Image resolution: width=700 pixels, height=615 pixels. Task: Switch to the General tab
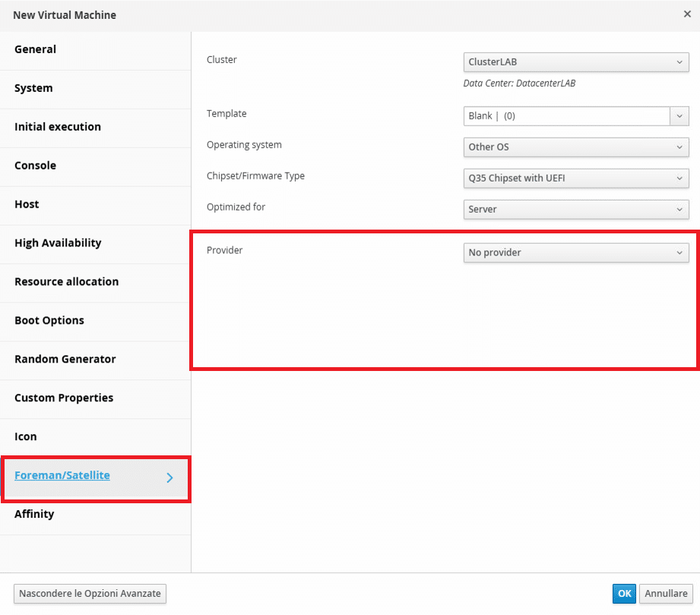(x=96, y=49)
